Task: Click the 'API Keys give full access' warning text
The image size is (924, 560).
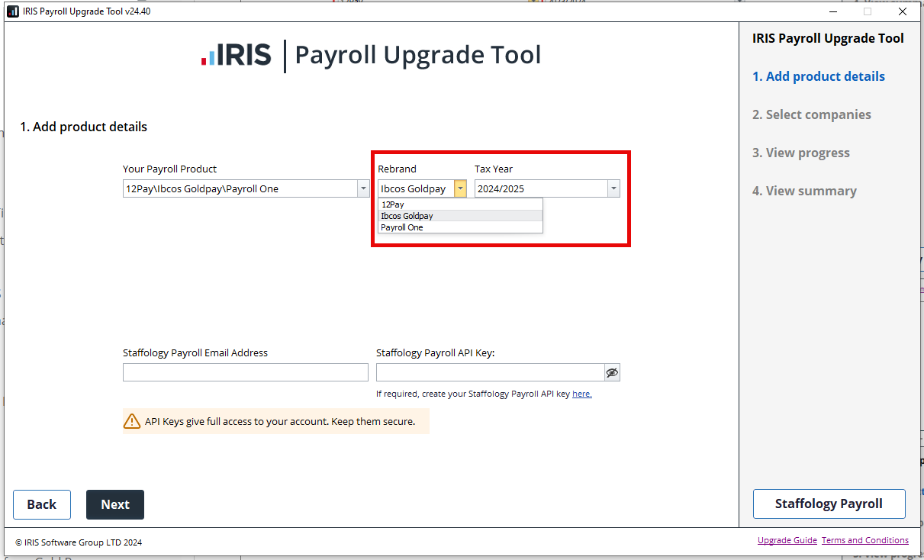Action: tap(280, 421)
